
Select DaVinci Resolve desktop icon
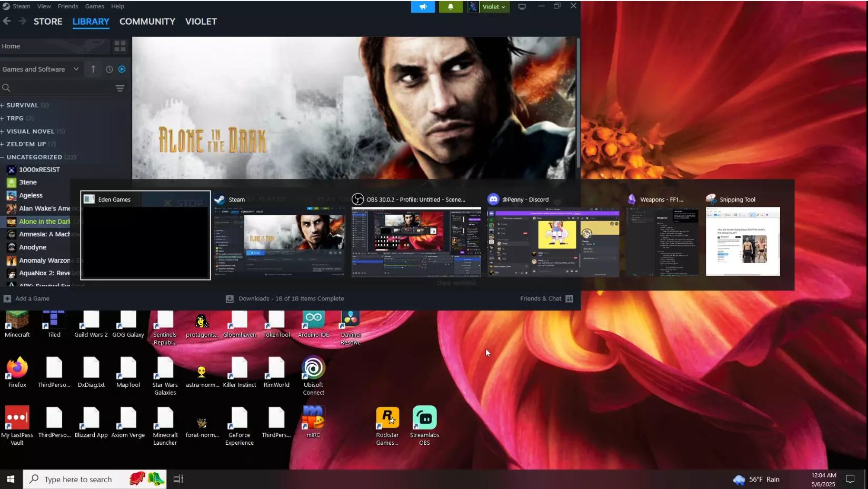[351, 327]
